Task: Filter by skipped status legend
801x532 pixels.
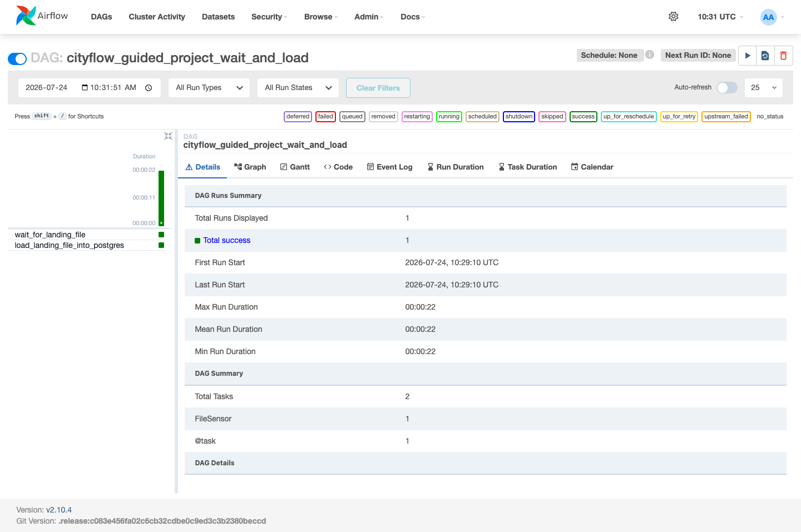Action: 552,116
